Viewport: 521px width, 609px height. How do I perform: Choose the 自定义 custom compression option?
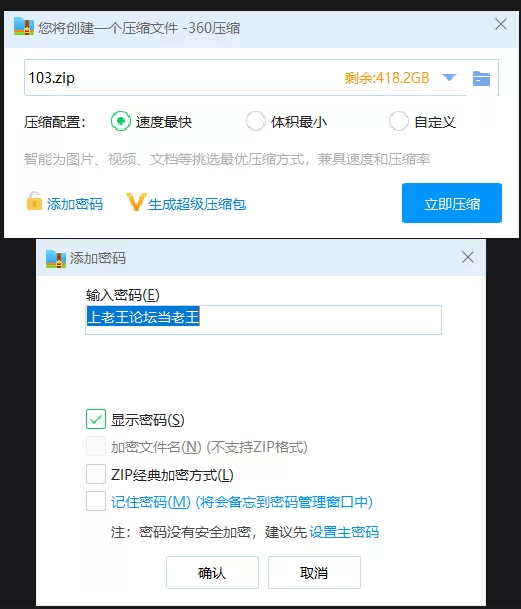coord(399,121)
